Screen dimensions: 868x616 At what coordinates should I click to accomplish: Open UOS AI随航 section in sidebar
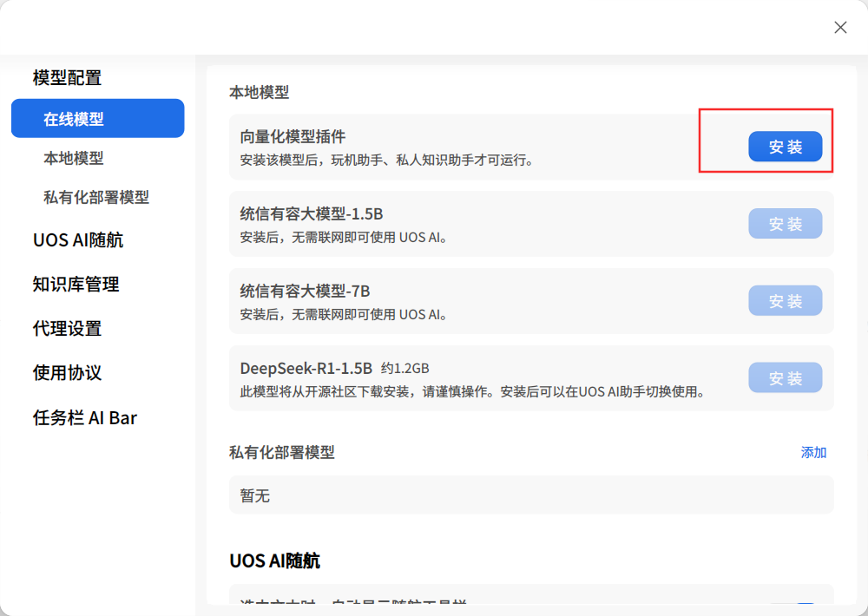coord(78,240)
